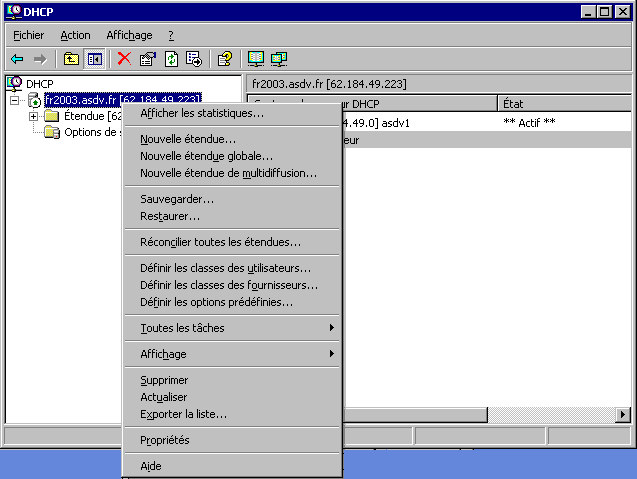The image size is (637, 479).
Task: Select Nouvelle étendue... from context menu
Action: 188,139
